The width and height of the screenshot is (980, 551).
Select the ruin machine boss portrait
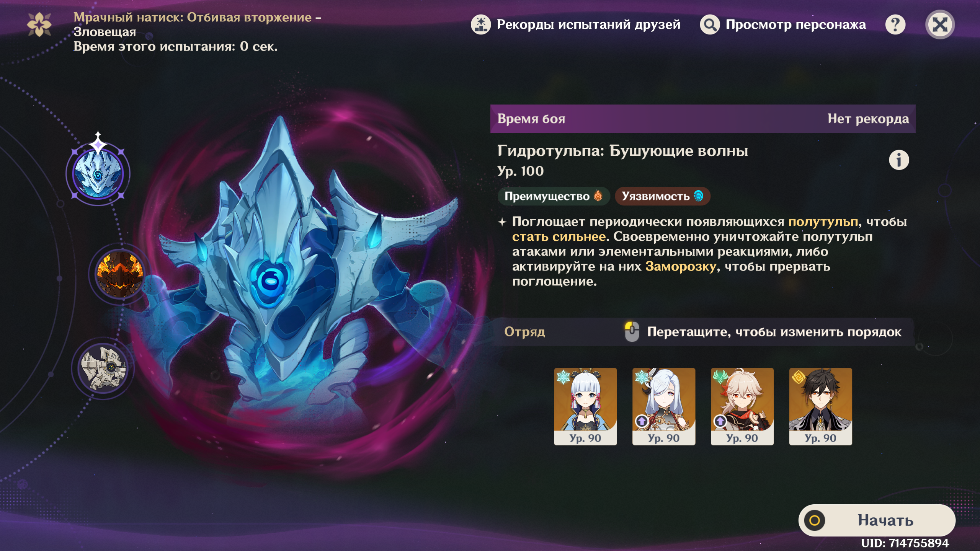102,368
